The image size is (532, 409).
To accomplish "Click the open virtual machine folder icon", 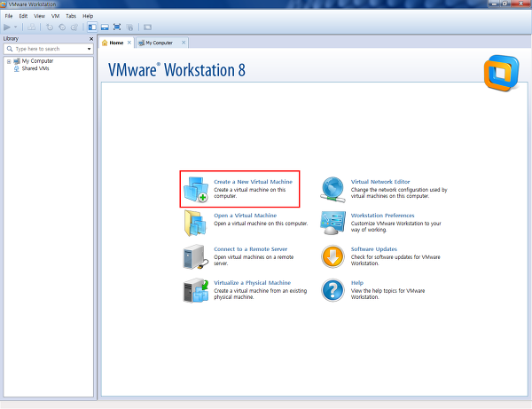I will pyautogui.click(x=195, y=223).
